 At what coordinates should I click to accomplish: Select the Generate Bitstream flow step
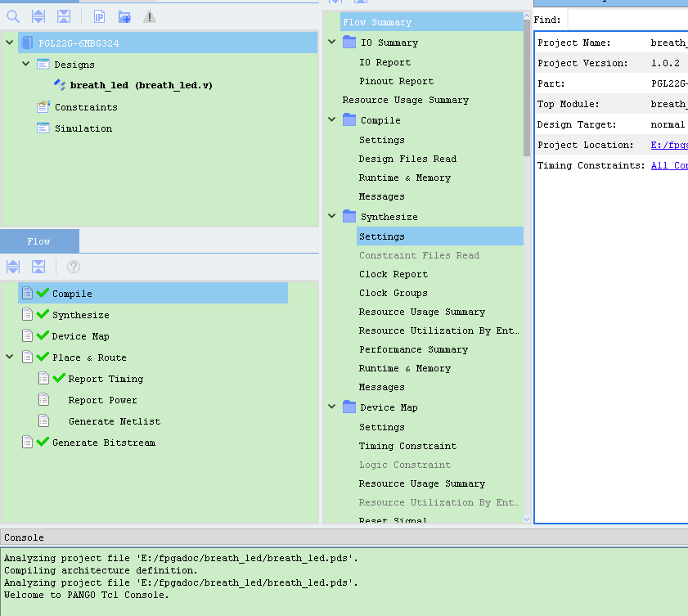point(104,443)
